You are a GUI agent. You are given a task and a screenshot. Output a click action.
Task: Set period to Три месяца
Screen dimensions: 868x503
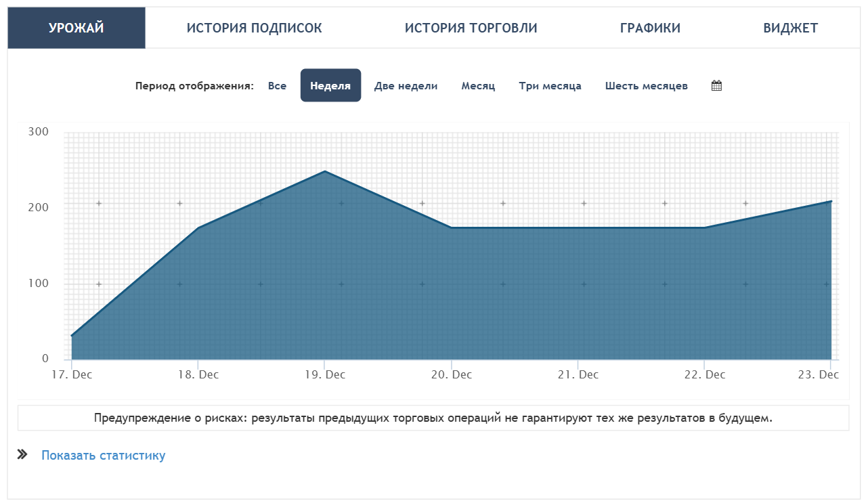pos(550,86)
